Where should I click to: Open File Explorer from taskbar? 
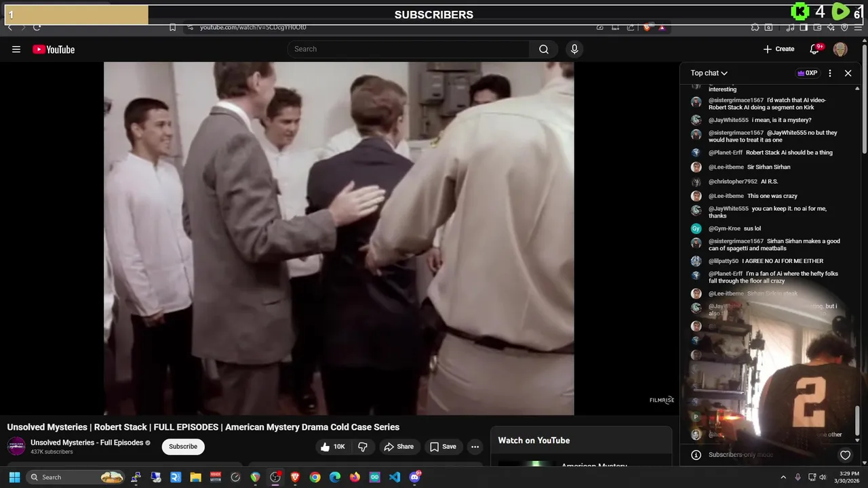click(195, 477)
